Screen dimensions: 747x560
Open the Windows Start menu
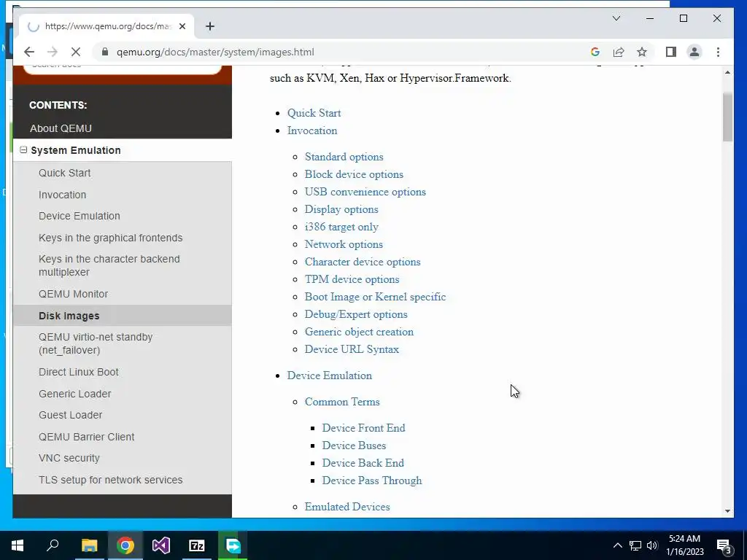[x=18, y=545]
